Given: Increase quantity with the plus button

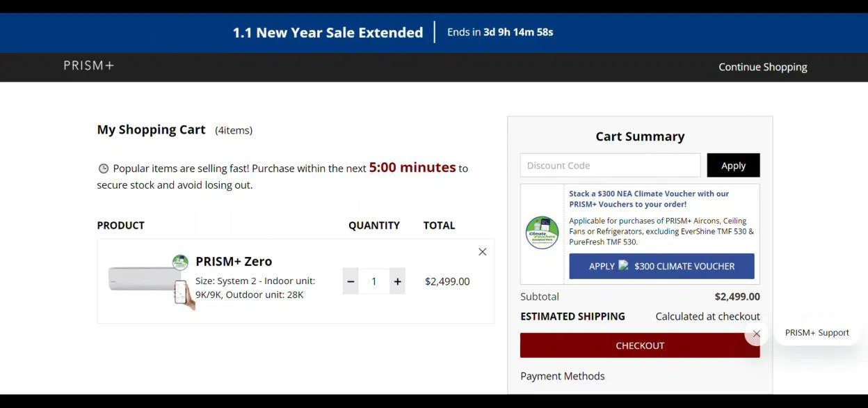Looking at the screenshot, I should click(x=397, y=281).
